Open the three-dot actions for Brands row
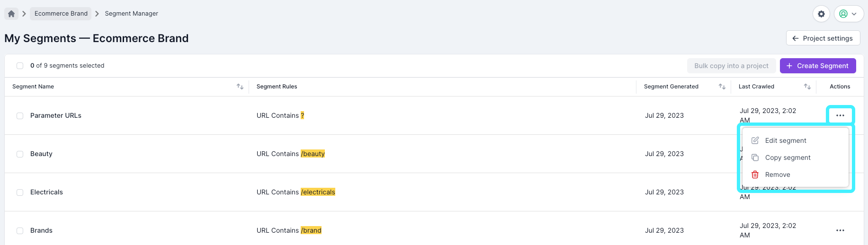Screen dimensions: 868x245 point(840,230)
